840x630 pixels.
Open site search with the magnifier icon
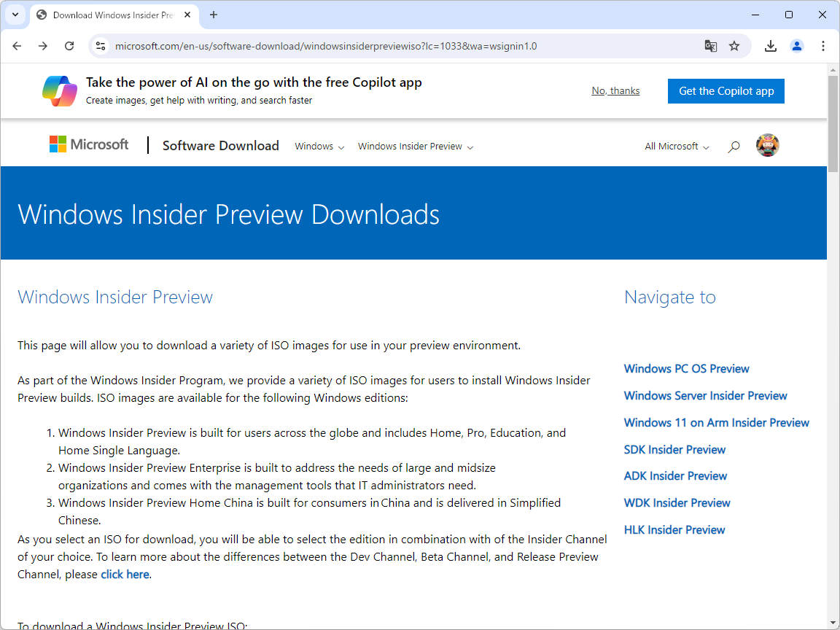[734, 146]
